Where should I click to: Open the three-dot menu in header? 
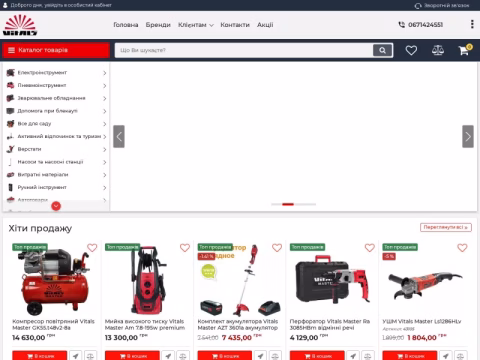[472, 24]
